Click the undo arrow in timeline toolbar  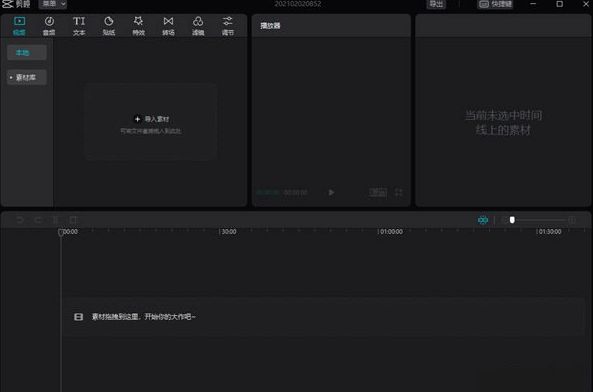point(20,220)
